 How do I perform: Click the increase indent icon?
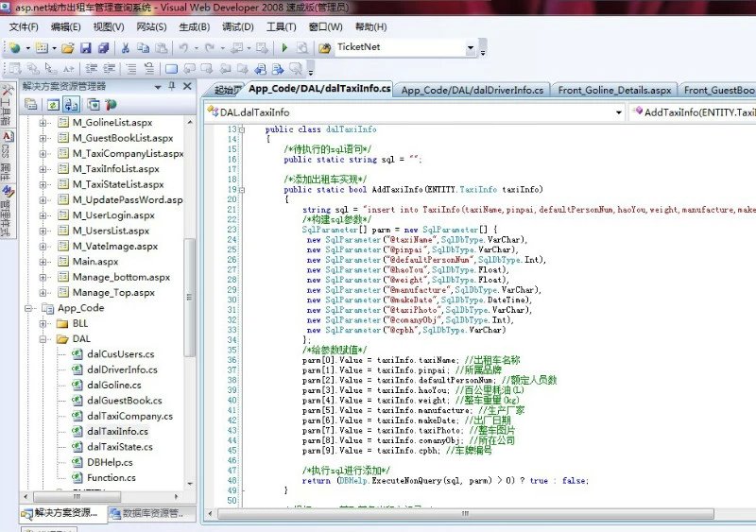pos(110,69)
